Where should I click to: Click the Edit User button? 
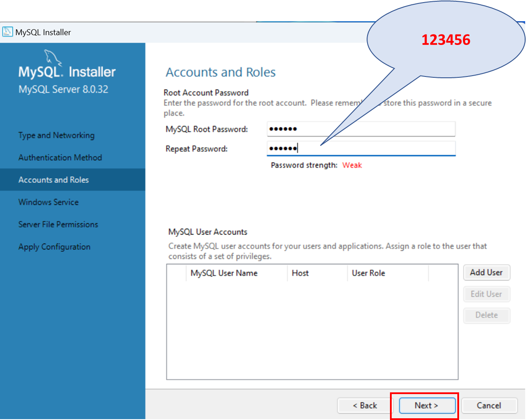pyautogui.click(x=487, y=294)
